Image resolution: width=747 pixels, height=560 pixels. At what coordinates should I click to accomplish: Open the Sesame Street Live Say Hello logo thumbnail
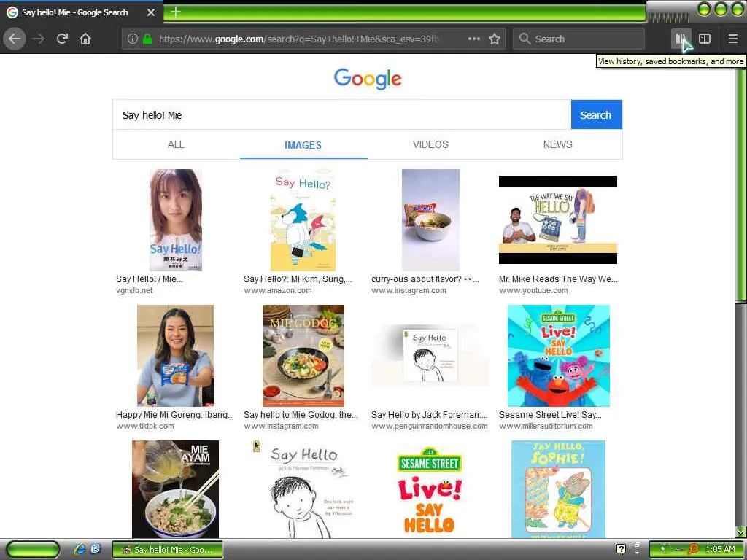[x=430, y=491]
